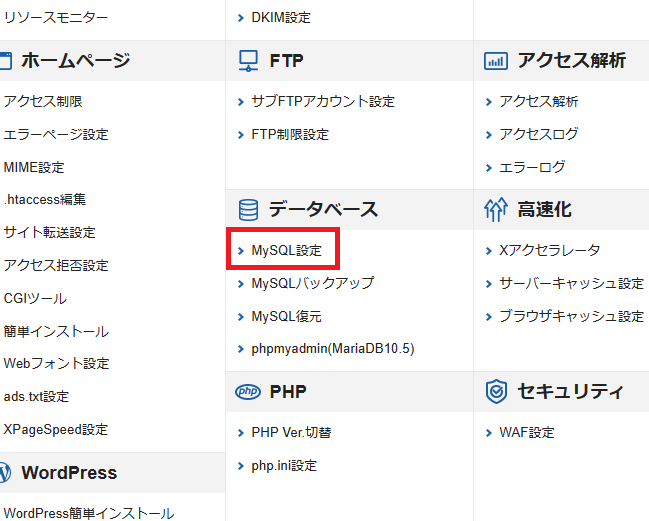The image size is (649, 521).
Task: Click the ホームページ section heading
Action: click(76, 61)
